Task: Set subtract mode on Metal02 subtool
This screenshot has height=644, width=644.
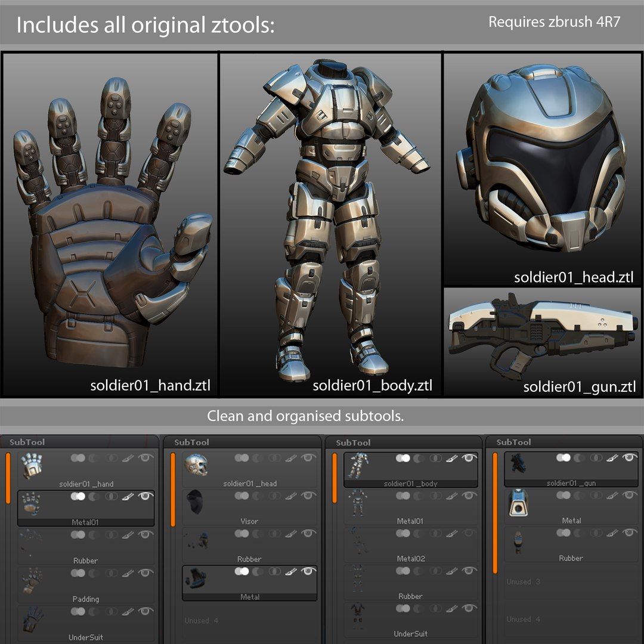Action: (x=419, y=534)
